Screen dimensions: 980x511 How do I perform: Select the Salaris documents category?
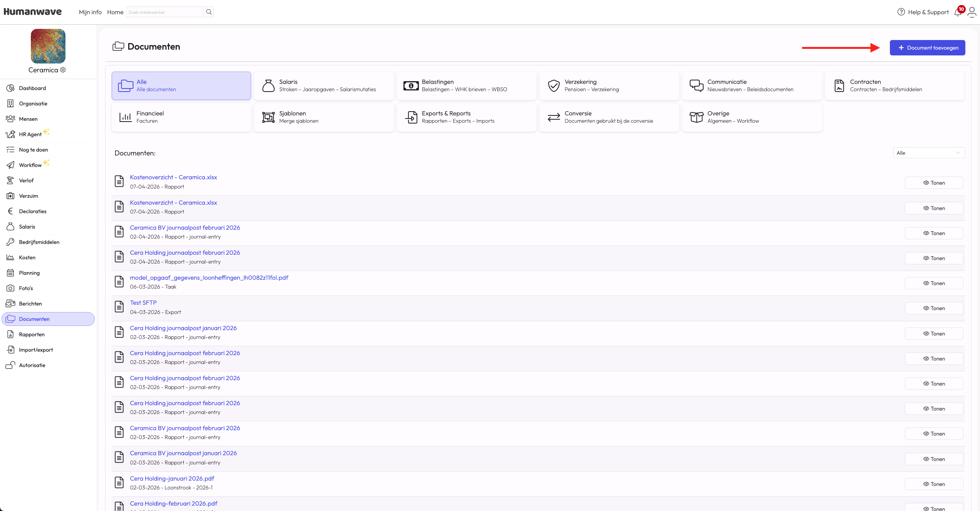tap(323, 85)
